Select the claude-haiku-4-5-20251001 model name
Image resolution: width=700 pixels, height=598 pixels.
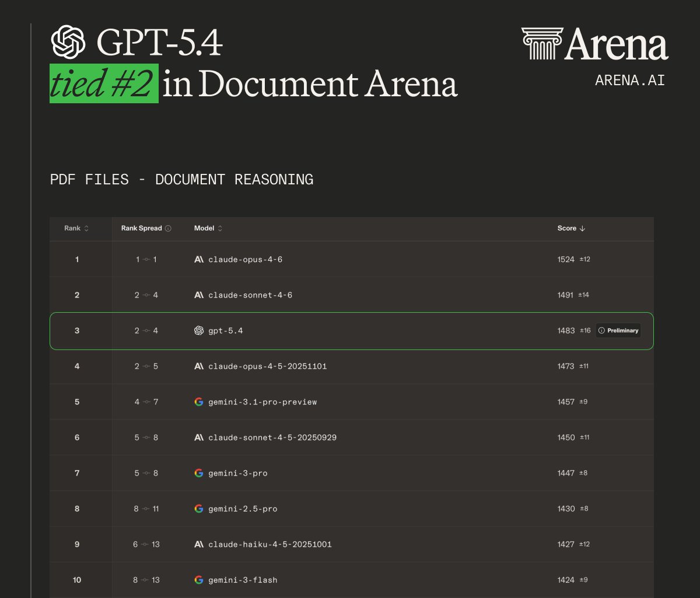pyautogui.click(x=270, y=544)
